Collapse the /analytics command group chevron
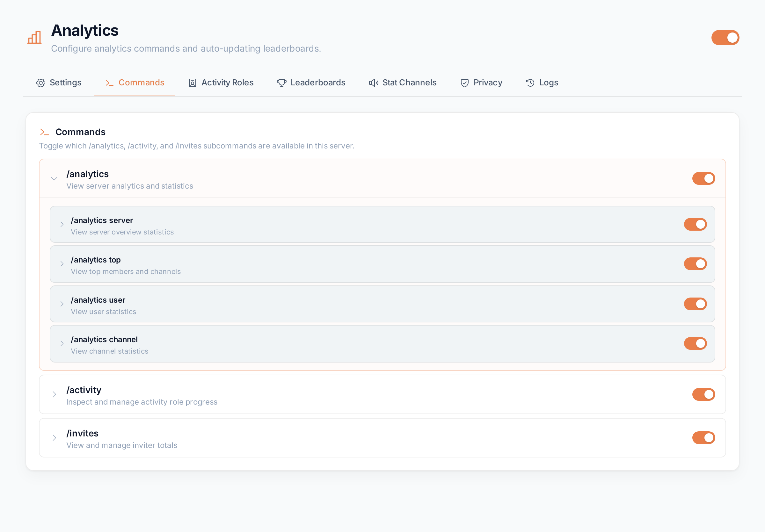Viewport: 765px width, 532px height. [x=54, y=179]
